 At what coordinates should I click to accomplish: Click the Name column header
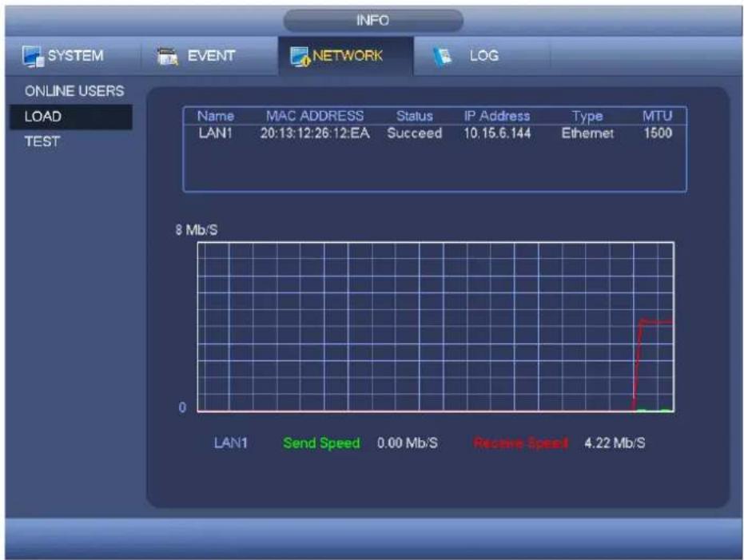pyautogui.click(x=216, y=116)
